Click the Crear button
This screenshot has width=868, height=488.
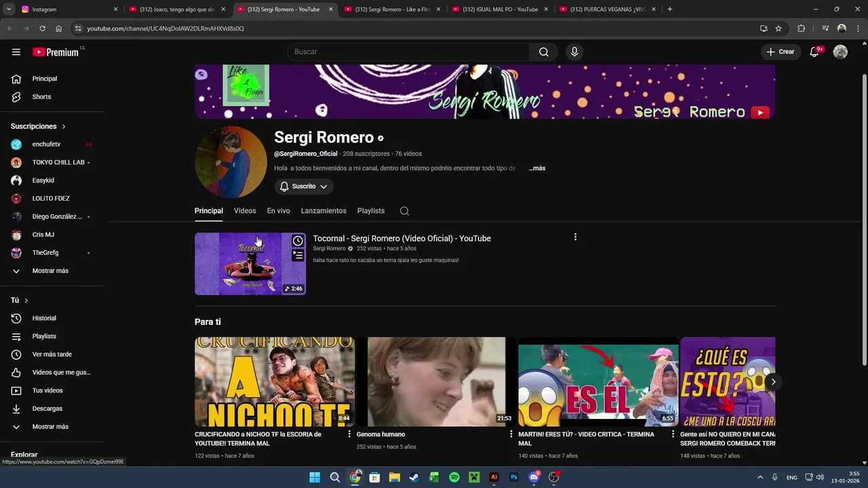[781, 52]
